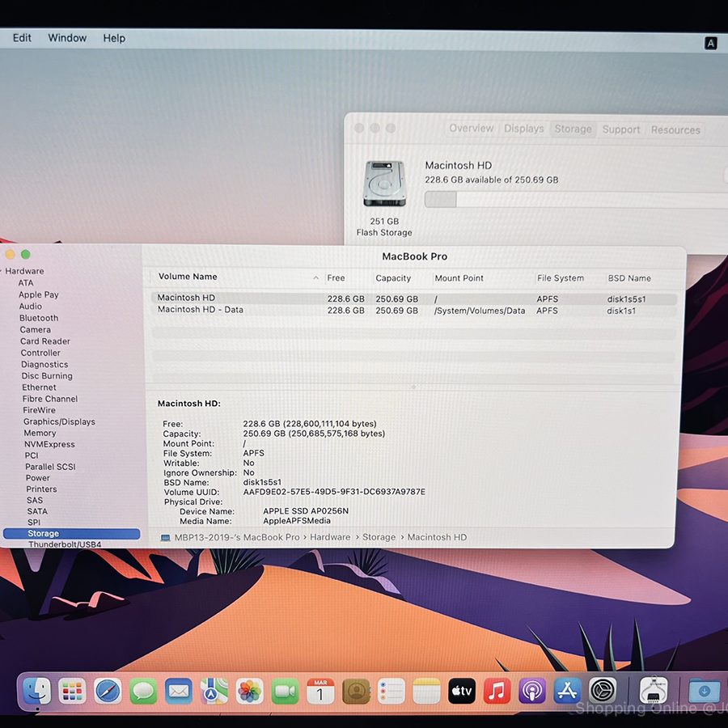Screen dimensions: 728x728
Task: Open the Apple TV app
Action: click(462, 692)
